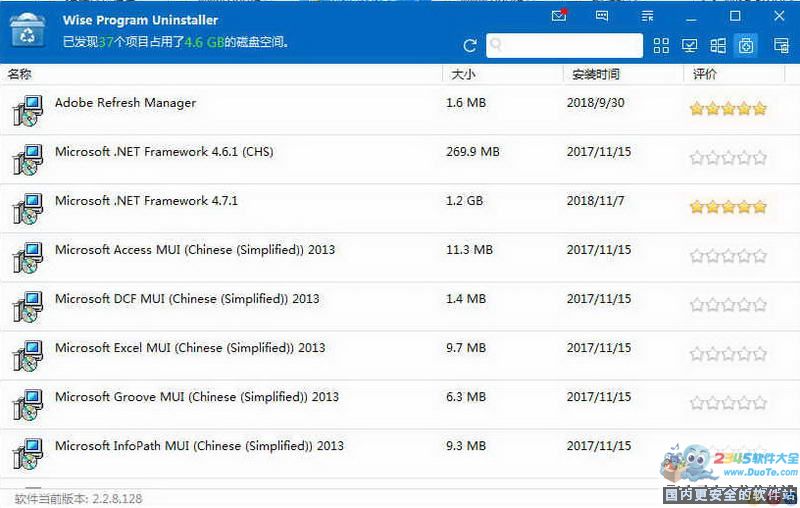
Task: Sort by the 评价 column header
Action: [x=705, y=74]
